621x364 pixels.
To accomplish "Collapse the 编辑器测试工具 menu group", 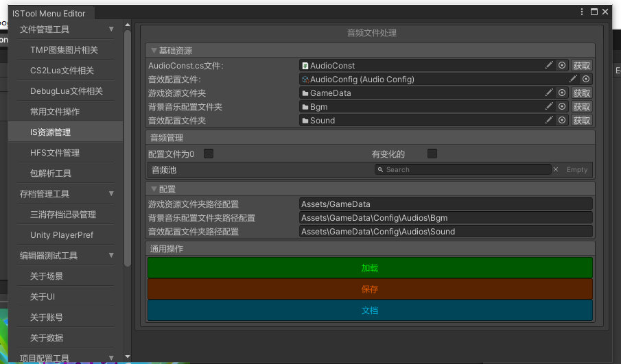I will tap(111, 255).
